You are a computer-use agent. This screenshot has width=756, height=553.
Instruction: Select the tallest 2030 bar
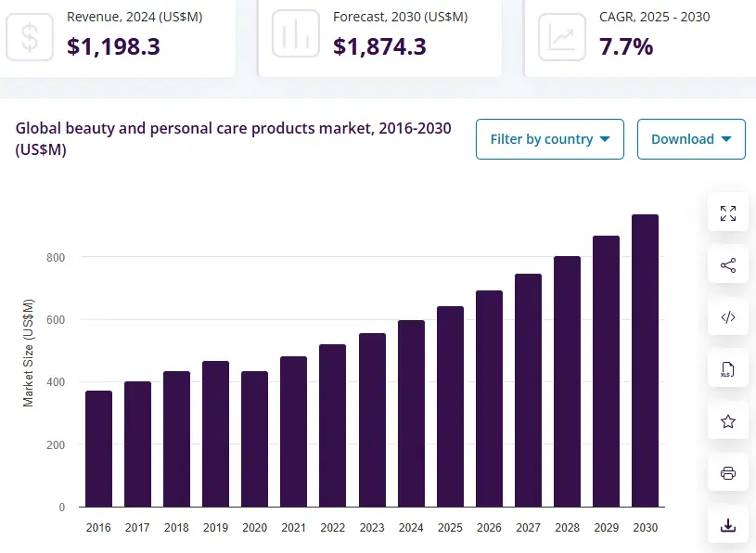point(645,360)
